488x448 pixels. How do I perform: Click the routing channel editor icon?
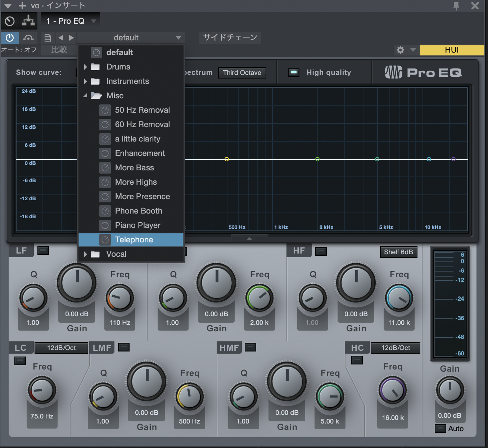point(28,21)
